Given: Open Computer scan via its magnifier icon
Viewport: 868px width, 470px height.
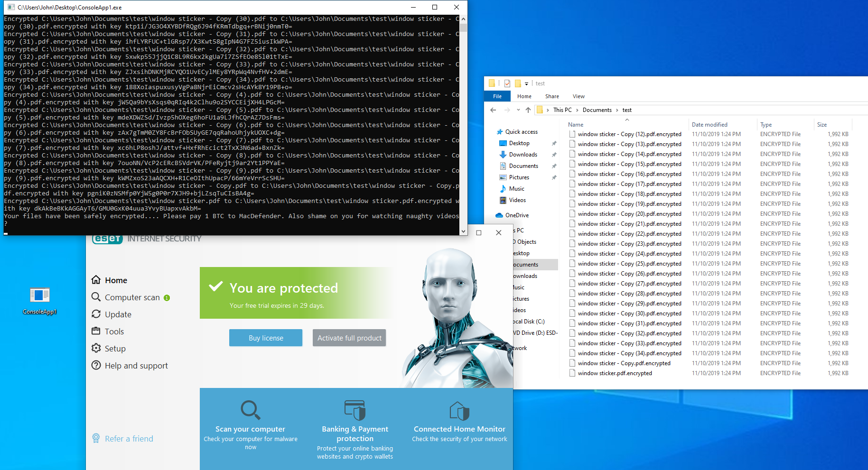Looking at the screenshot, I should point(96,297).
